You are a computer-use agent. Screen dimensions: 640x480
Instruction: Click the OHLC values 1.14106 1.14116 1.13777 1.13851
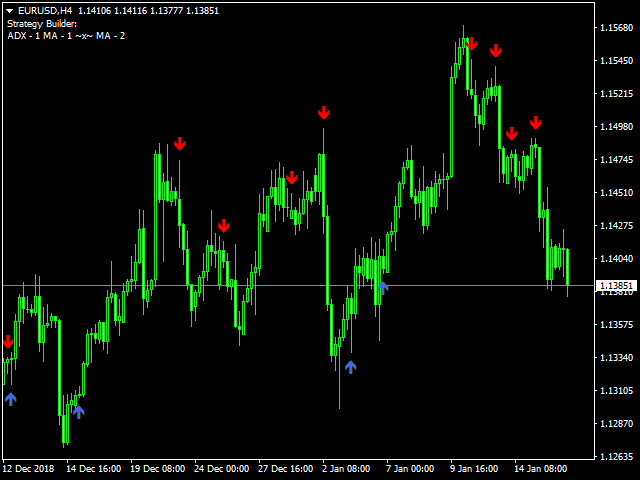click(x=149, y=11)
